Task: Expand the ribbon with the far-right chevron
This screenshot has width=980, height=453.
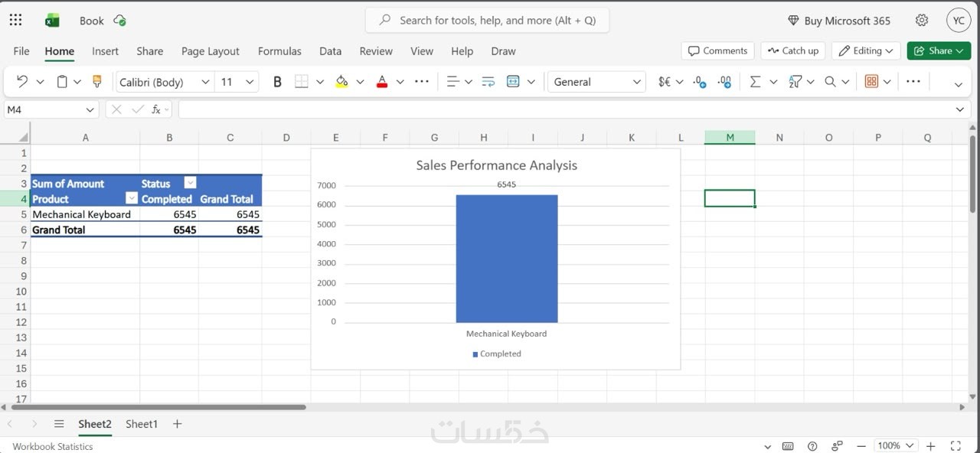Action: coord(959,84)
